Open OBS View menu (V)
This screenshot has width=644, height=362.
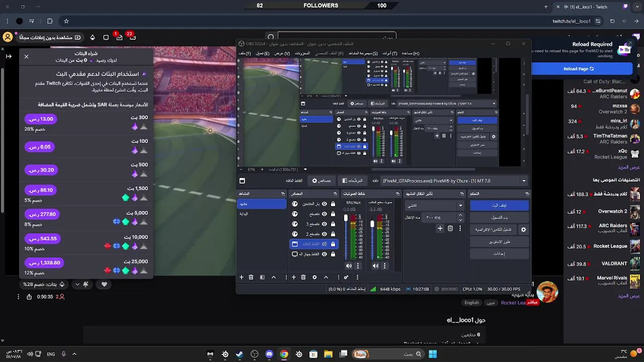tap(282, 53)
